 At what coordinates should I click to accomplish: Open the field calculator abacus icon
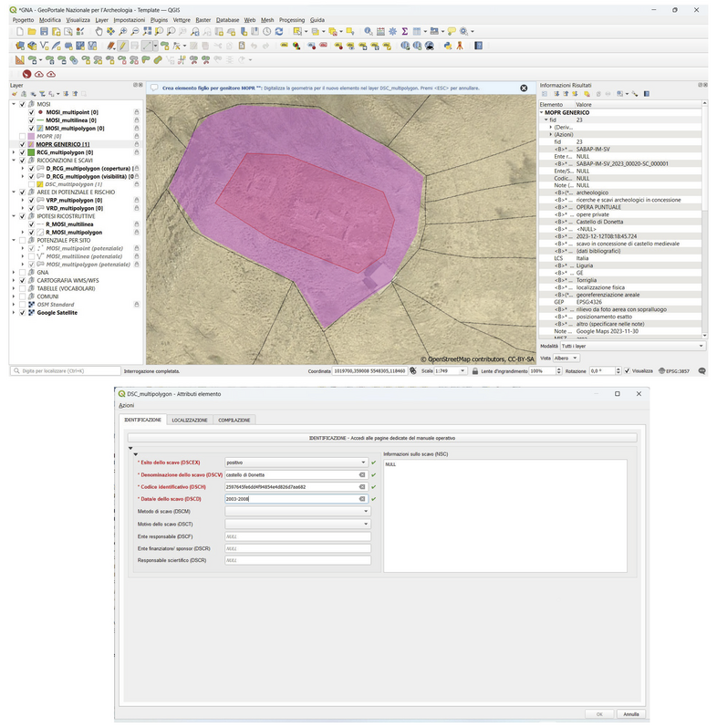click(x=380, y=32)
